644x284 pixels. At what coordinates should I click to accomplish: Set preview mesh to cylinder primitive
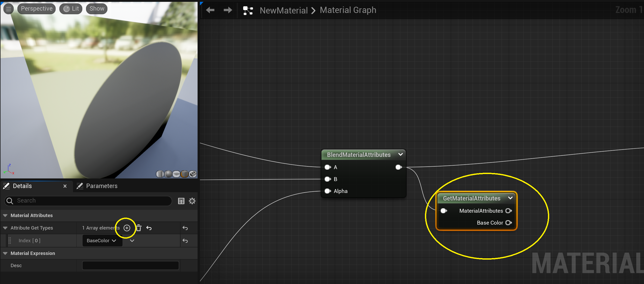pos(160,174)
